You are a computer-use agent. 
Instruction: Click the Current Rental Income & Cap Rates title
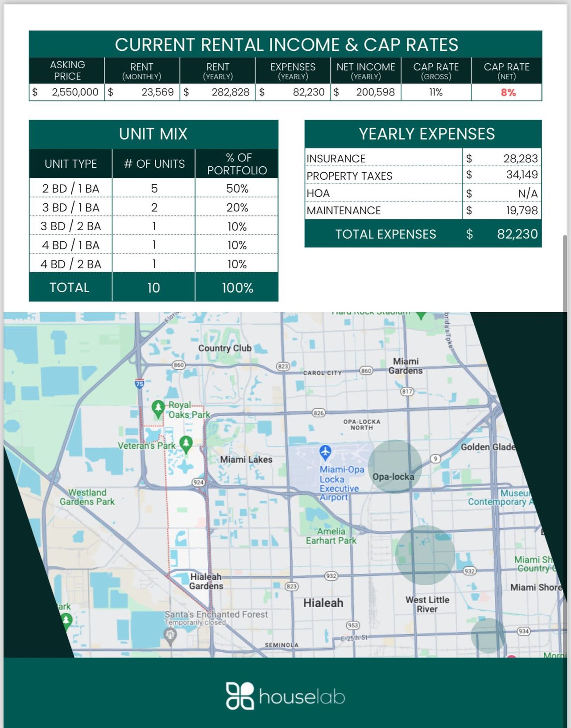pos(286,45)
